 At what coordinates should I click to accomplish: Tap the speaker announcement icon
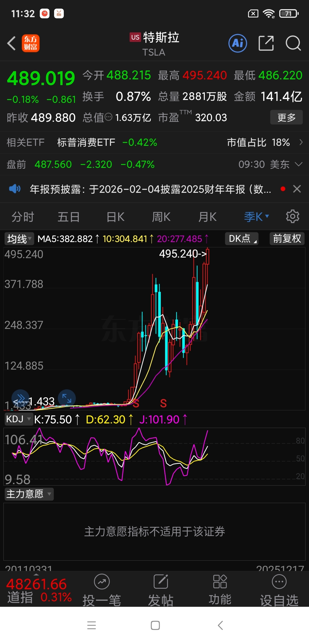click(15, 189)
